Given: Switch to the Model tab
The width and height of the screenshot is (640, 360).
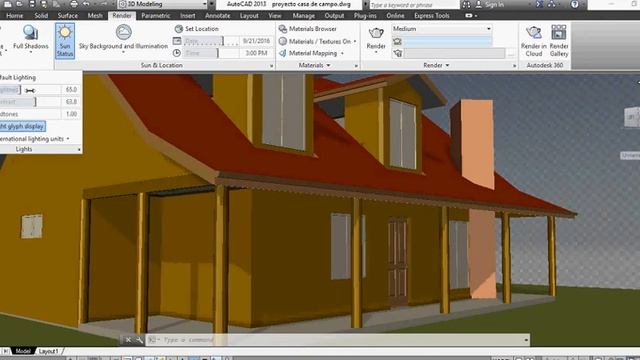Looking at the screenshot, I should (x=22, y=351).
